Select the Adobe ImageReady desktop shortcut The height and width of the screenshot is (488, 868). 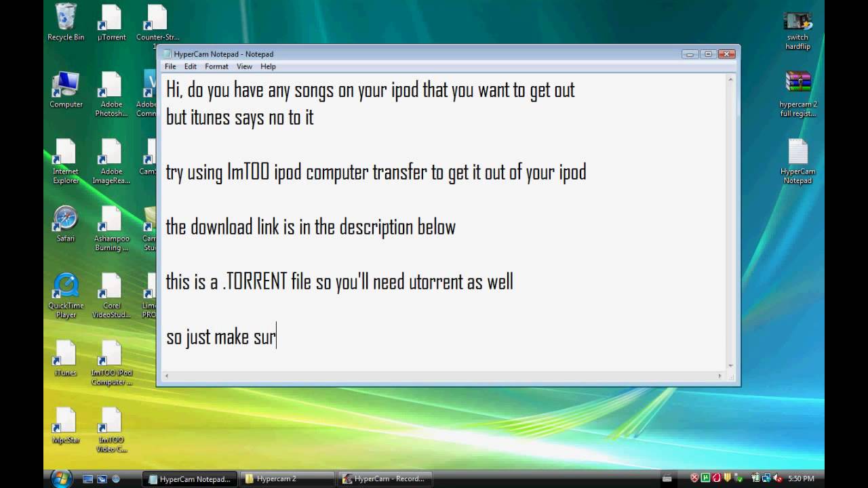coord(111,161)
